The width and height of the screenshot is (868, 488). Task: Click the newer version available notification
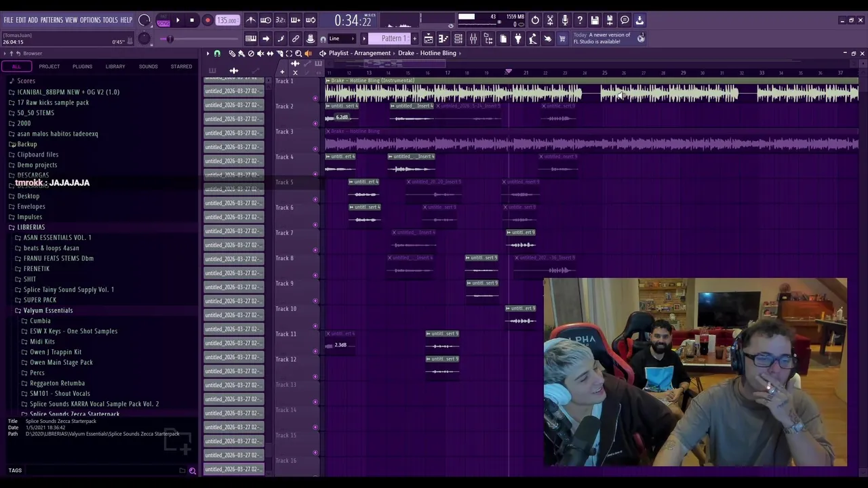point(609,38)
